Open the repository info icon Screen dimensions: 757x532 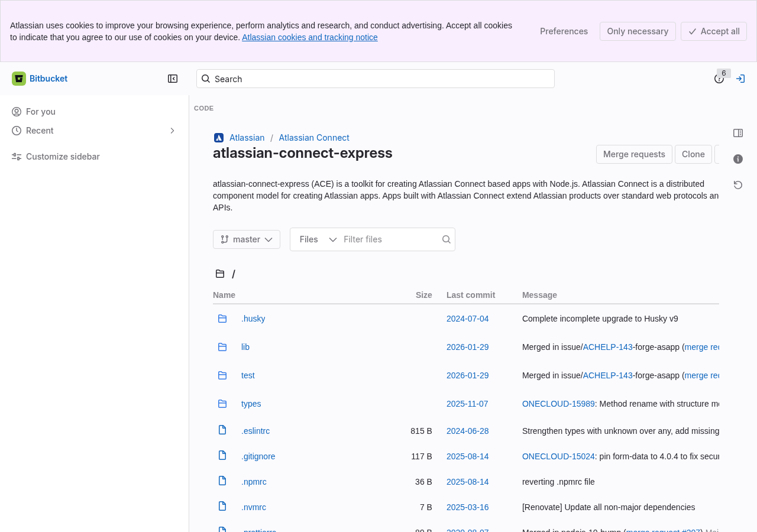[x=738, y=159]
